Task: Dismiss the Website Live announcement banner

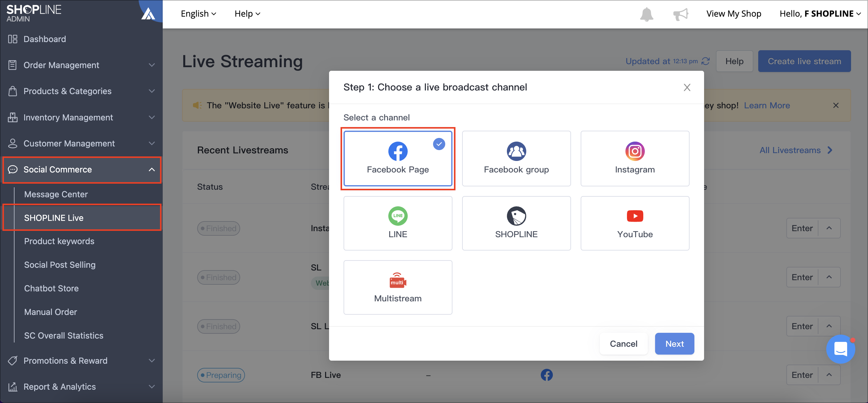Action: 836,106
